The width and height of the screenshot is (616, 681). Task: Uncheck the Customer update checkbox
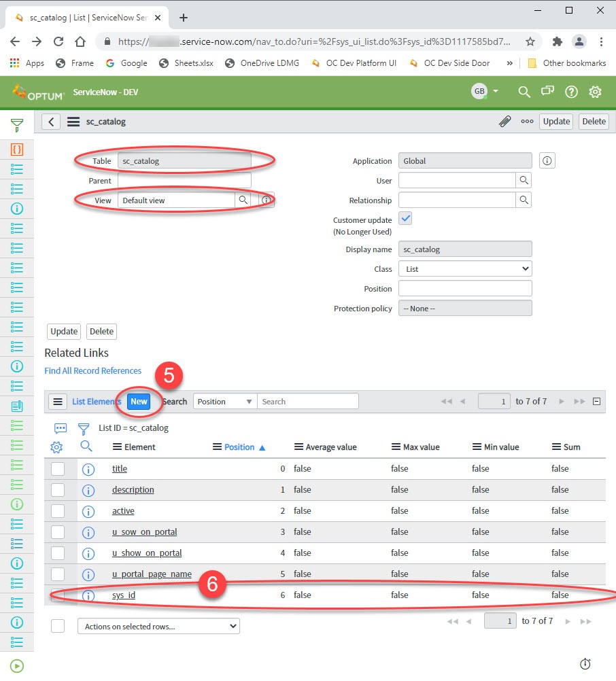click(404, 220)
